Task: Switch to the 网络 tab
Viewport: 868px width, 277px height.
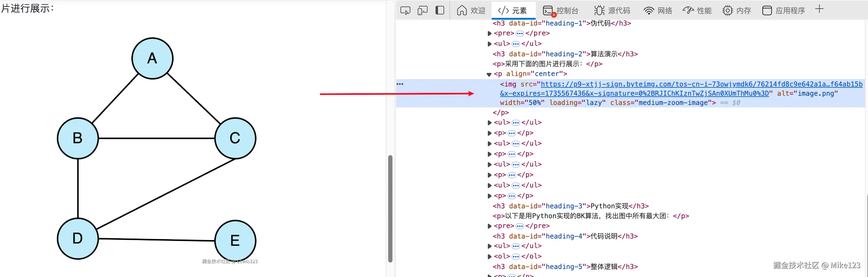Action: point(658,10)
